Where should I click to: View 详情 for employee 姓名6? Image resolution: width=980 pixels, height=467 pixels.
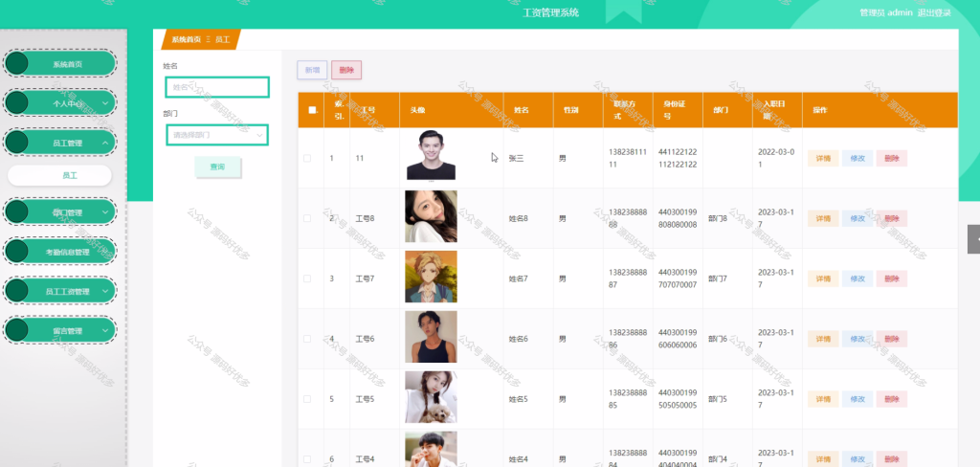coord(823,339)
